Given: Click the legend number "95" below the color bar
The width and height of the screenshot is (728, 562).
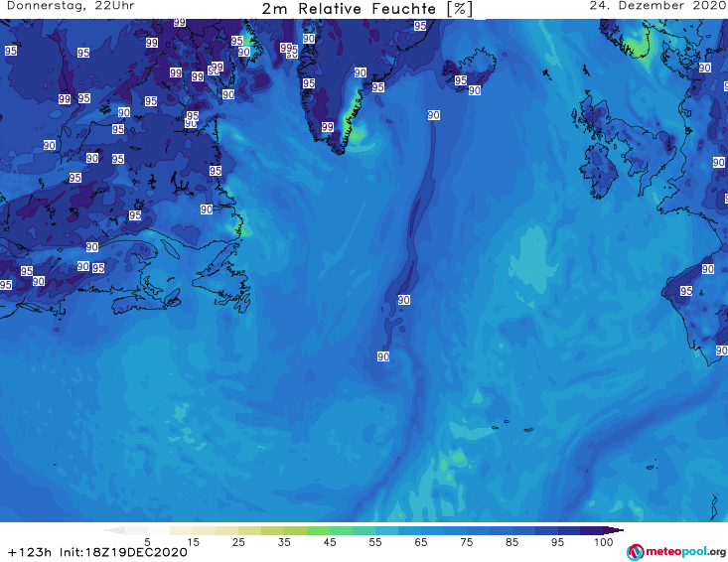Looking at the screenshot, I should coord(557,541).
